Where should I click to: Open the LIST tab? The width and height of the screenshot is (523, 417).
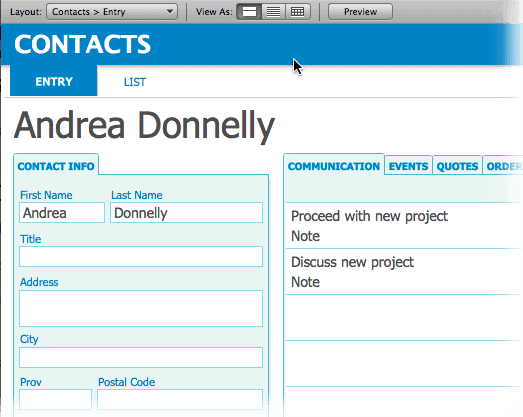point(135,82)
